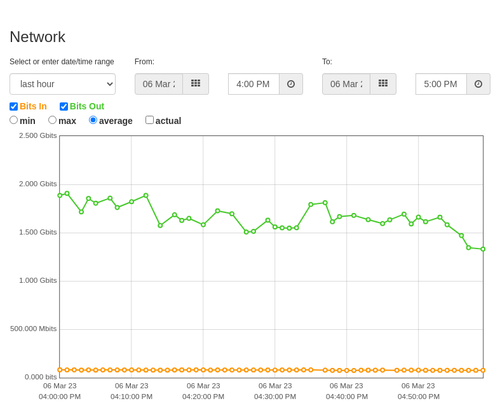Click the 2.000 Gbits axis label
Image resolution: width=500 pixels, height=403 pixels.
pos(38,184)
